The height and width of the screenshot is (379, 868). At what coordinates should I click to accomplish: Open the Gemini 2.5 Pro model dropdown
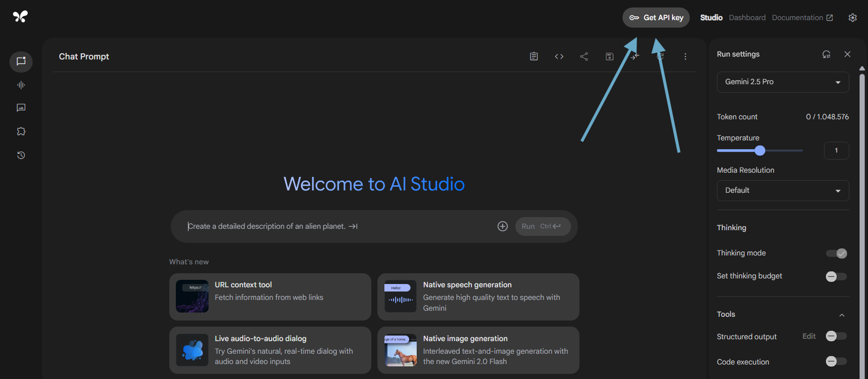783,82
